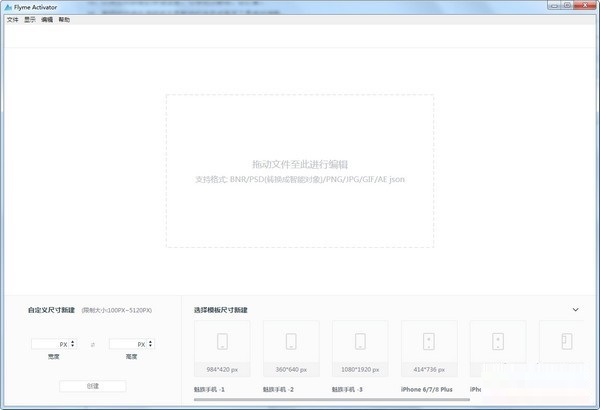The width and height of the screenshot is (600, 410).
Task: Click the iPhone 6/7/8 Plus template label
Action: tap(428, 389)
